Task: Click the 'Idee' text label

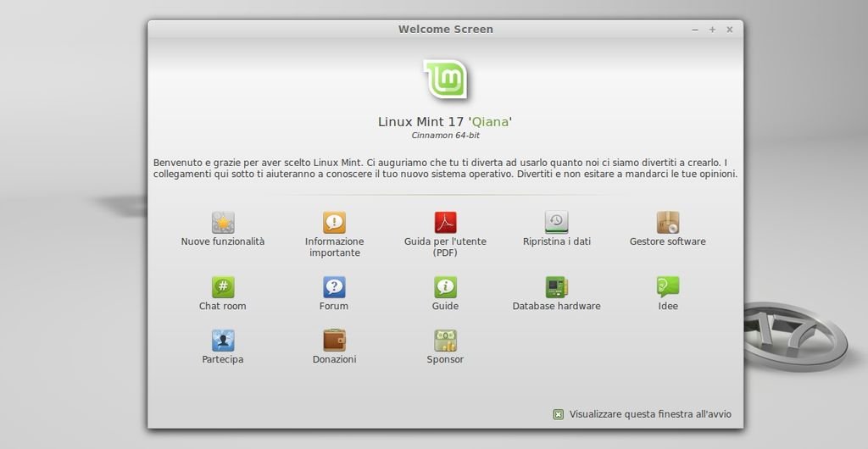Action: [x=668, y=306]
